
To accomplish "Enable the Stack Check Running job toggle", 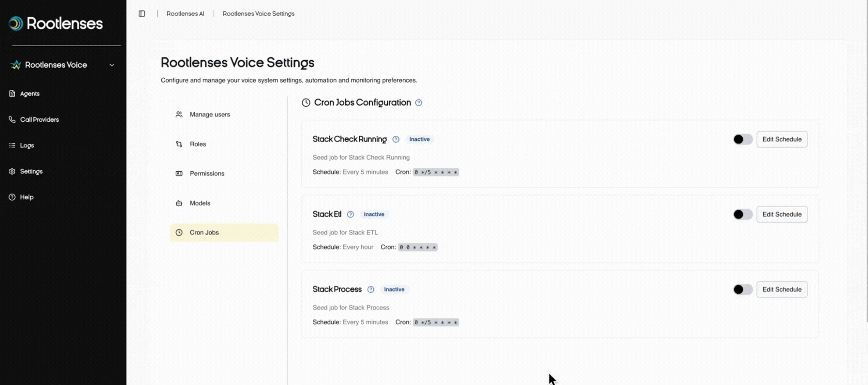I will pyautogui.click(x=743, y=139).
